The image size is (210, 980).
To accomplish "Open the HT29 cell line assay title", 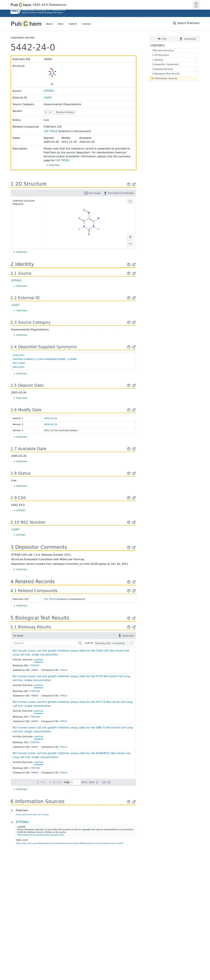I will coord(71,678).
